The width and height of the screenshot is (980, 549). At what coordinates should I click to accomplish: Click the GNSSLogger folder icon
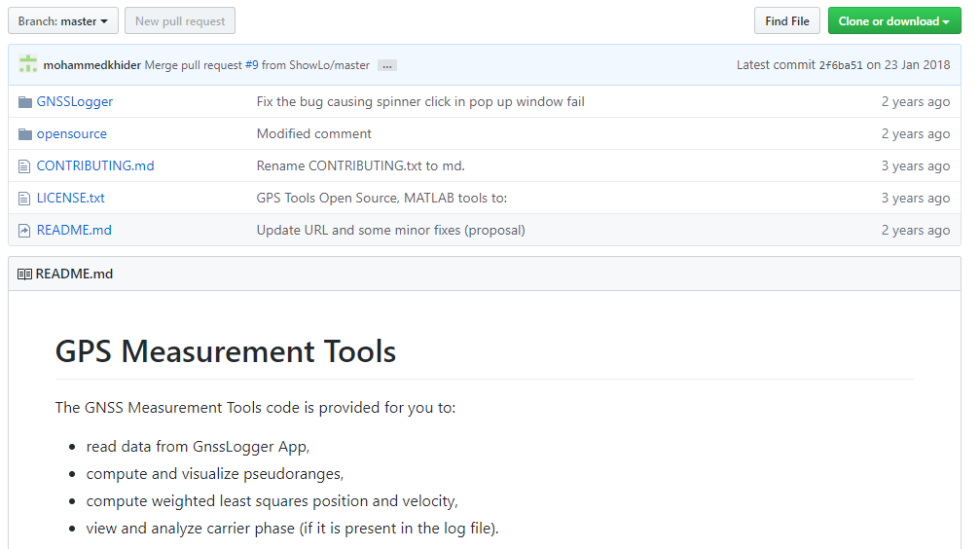click(25, 102)
